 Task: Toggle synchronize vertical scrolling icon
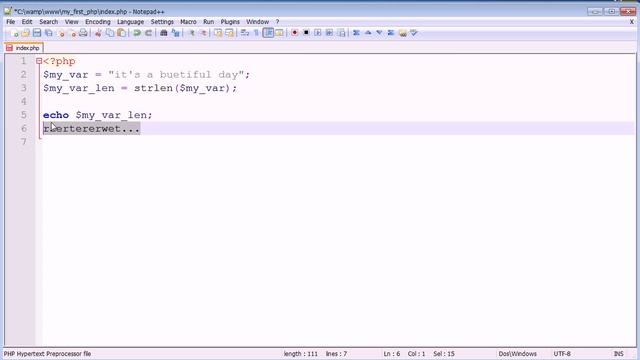[x=218, y=33]
